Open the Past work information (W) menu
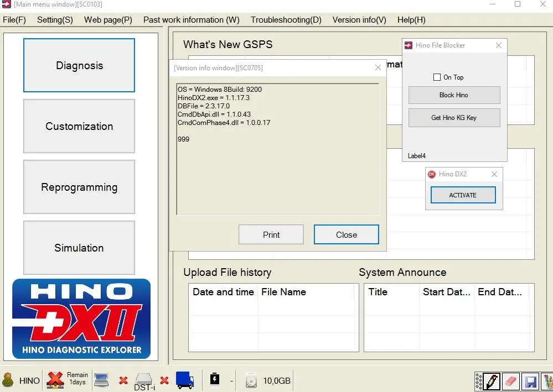The image size is (553, 392). (x=191, y=20)
